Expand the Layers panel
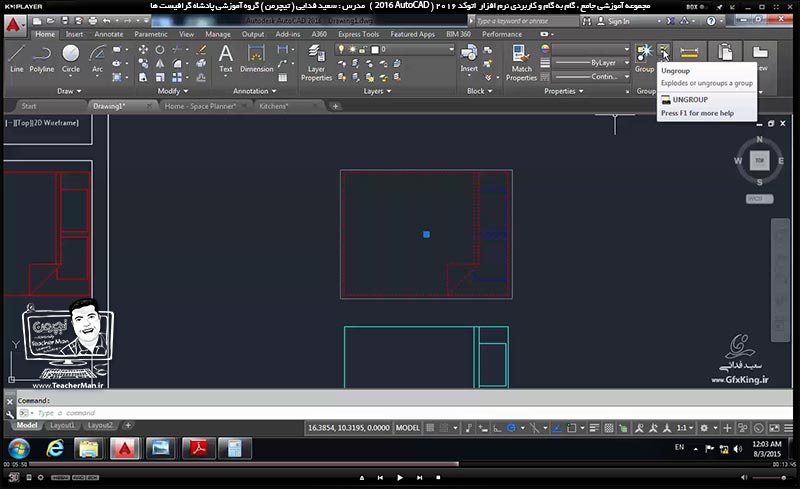The height and width of the screenshot is (489, 800). (x=378, y=91)
